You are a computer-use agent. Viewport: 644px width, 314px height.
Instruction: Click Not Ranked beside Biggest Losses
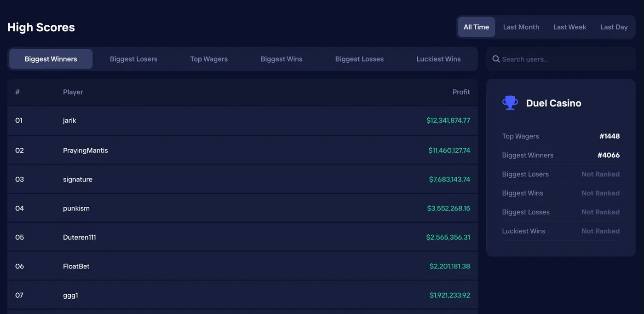[x=600, y=212]
